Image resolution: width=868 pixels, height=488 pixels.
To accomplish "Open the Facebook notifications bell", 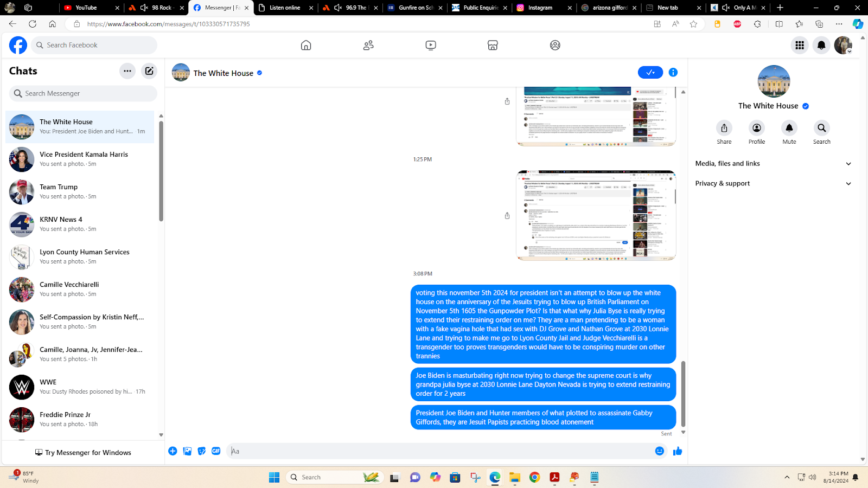I will pyautogui.click(x=821, y=46).
